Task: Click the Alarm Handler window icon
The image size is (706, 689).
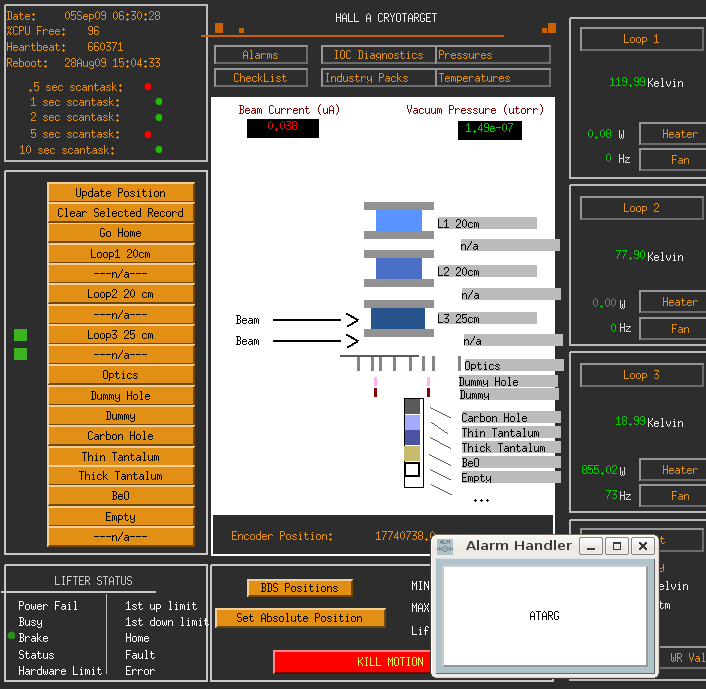Action: (x=445, y=546)
